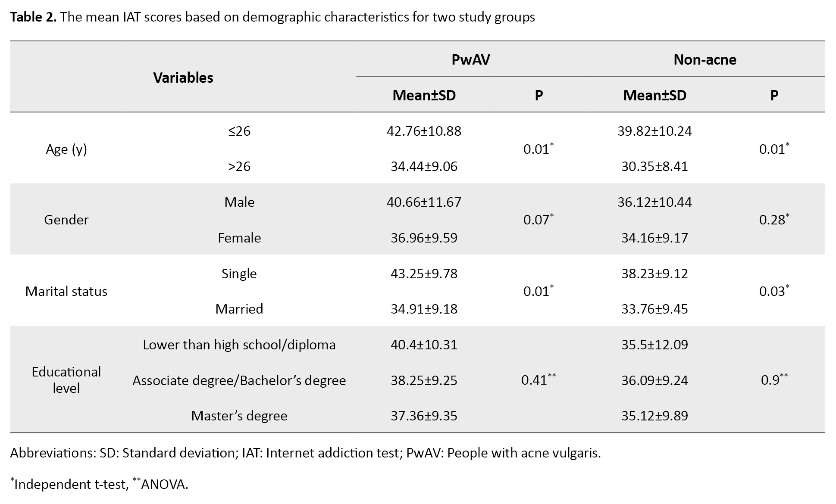Click the Educational level row label
836x504 pixels.
click(x=66, y=380)
